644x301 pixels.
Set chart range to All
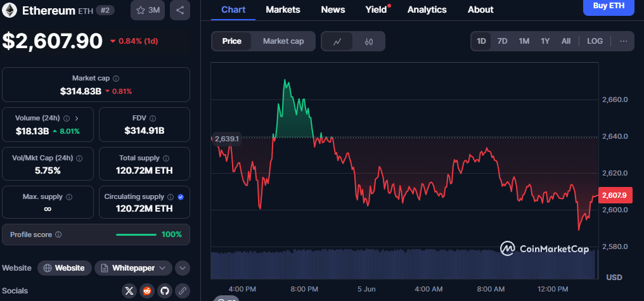566,41
